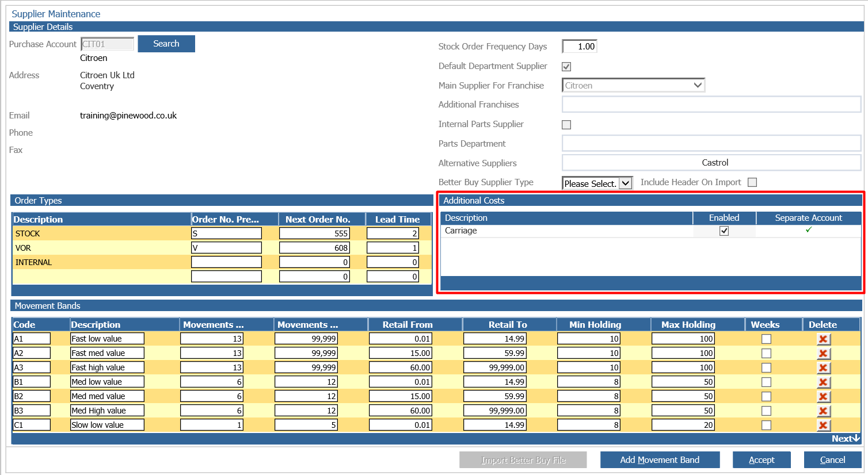Click the Stock Order Frequency Days field

click(x=579, y=47)
